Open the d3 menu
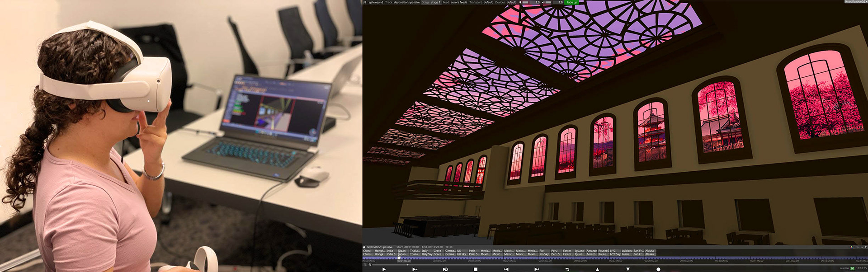This screenshot has height=272, width=868. [364, 2]
